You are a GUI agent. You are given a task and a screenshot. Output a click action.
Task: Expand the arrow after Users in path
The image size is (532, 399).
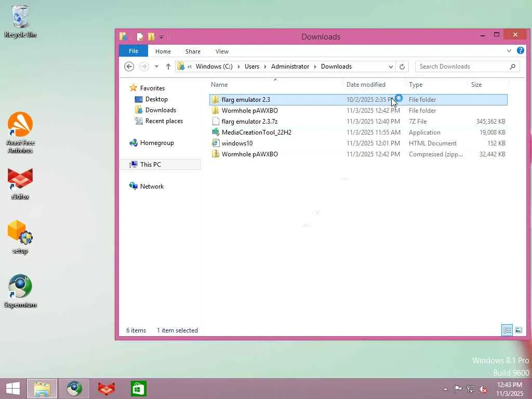point(265,66)
